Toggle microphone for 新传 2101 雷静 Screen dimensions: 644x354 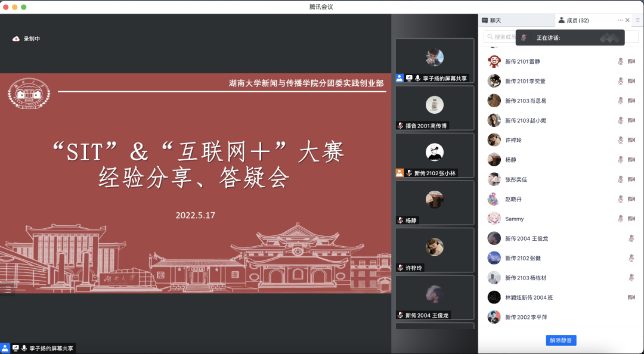point(620,61)
